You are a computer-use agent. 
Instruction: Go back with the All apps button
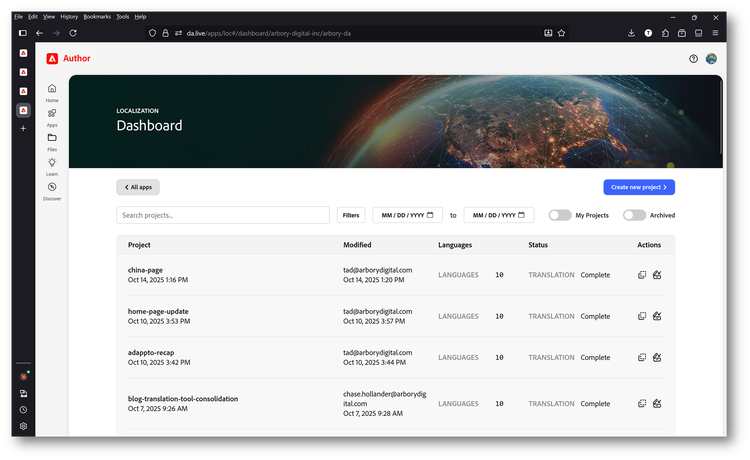(x=138, y=187)
